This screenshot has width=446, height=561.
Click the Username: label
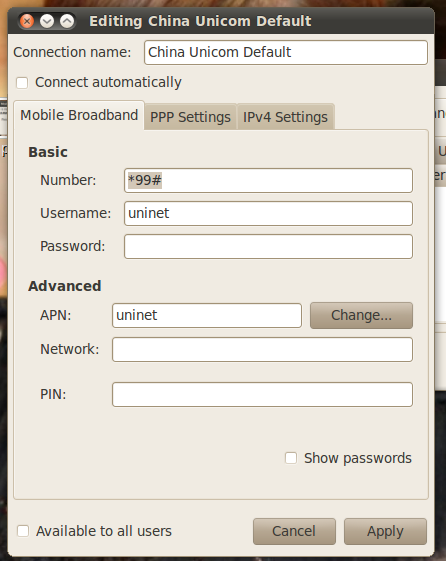(x=75, y=213)
